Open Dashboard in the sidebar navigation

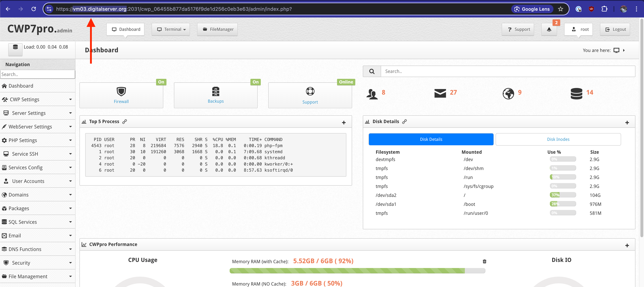point(38,86)
